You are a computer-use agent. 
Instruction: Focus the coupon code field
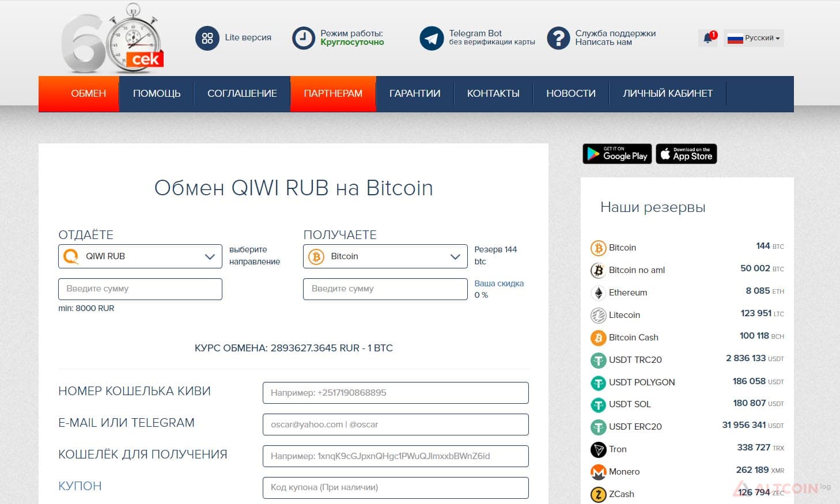pos(395,488)
